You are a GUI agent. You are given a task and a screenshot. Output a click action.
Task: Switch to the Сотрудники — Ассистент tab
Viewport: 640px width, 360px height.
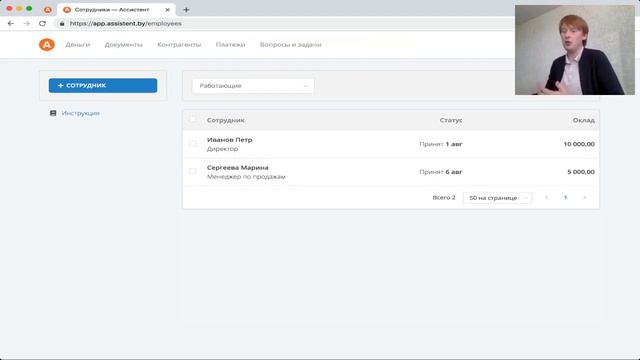coord(116,10)
